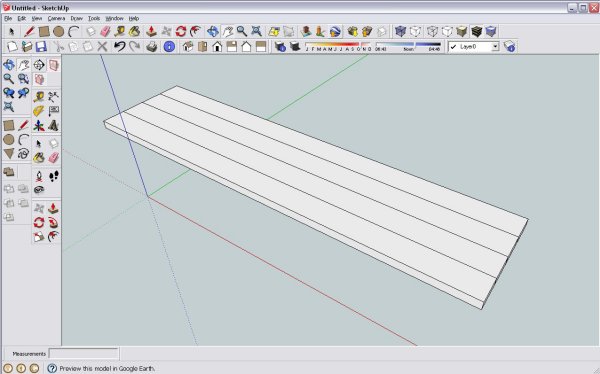Toggle X-ray face style
The height and width of the screenshot is (374, 600).
click(400, 31)
